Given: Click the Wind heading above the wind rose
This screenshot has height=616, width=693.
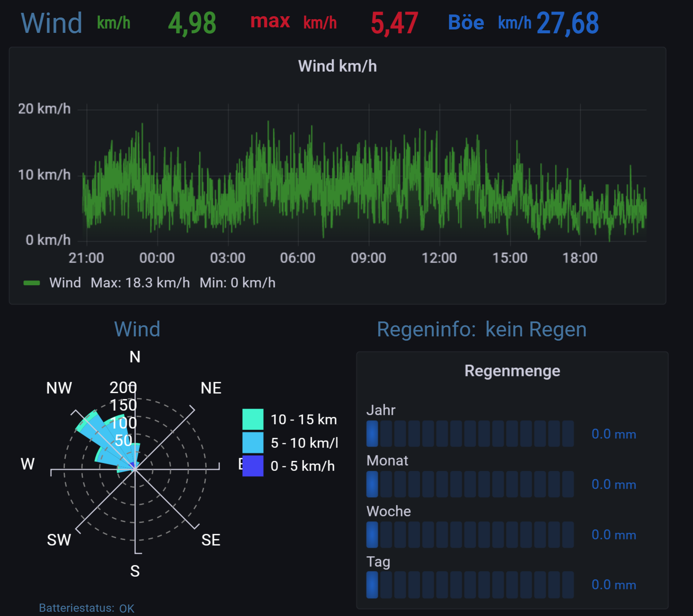Looking at the screenshot, I should tap(137, 329).
